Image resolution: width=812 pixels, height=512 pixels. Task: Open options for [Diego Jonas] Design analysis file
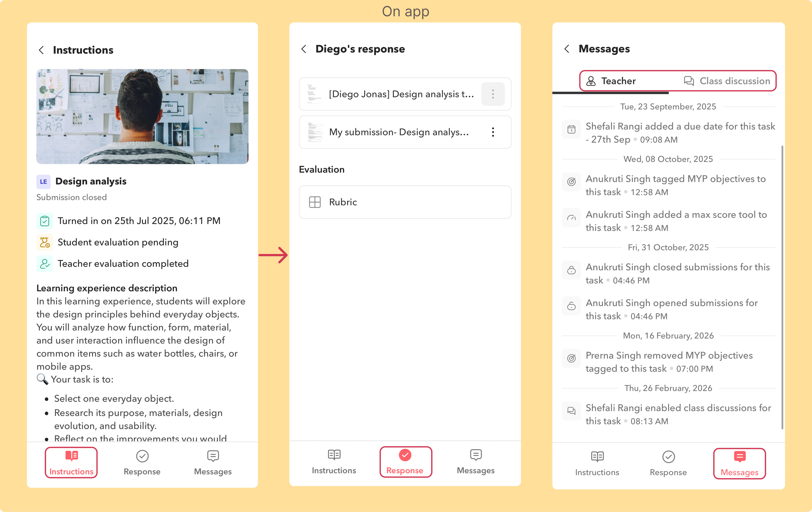(x=493, y=94)
